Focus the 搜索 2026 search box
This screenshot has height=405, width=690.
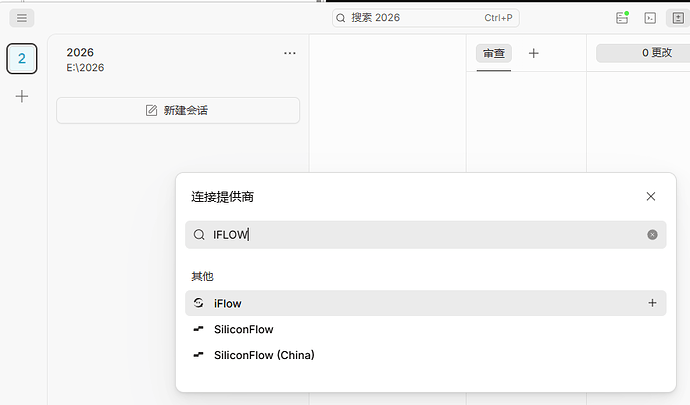(x=426, y=18)
